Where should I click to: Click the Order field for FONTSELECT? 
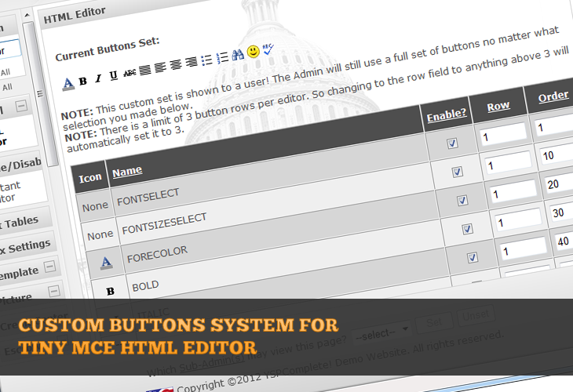point(553,125)
